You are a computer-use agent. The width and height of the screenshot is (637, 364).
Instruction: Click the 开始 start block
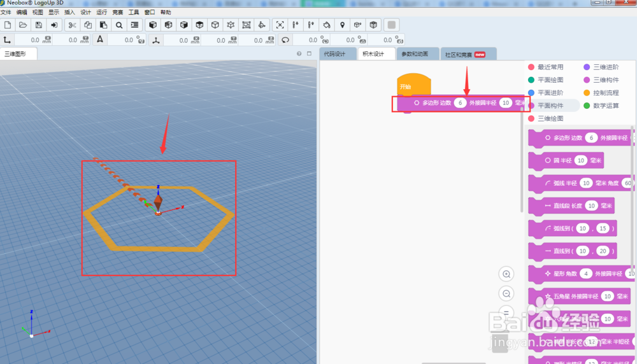[x=413, y=85]
